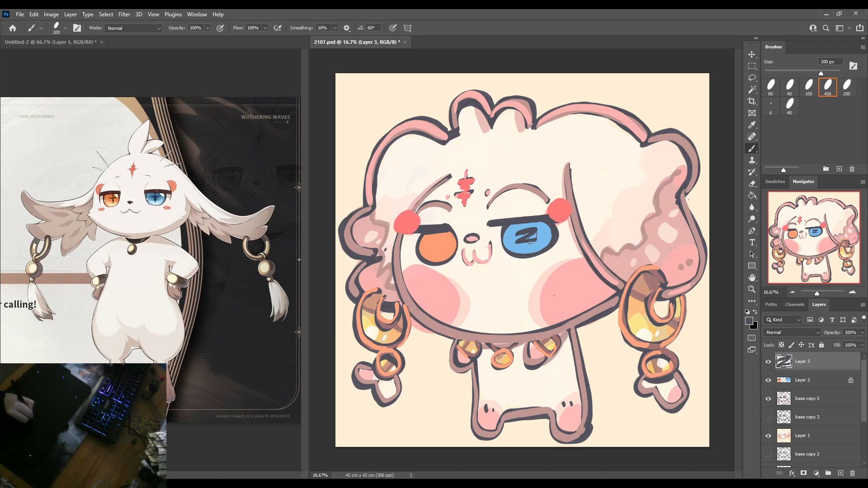Switch to the Untitled-2 document tab

[51, 42]
